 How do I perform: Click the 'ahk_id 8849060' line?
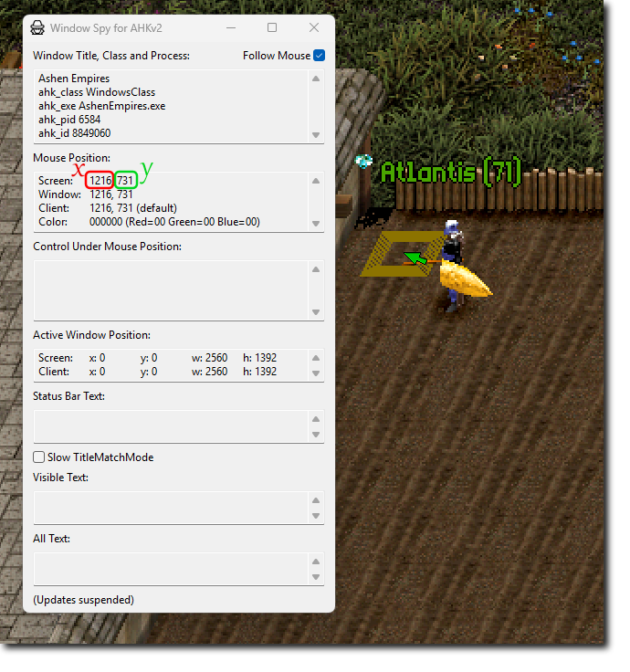(75, 133)
